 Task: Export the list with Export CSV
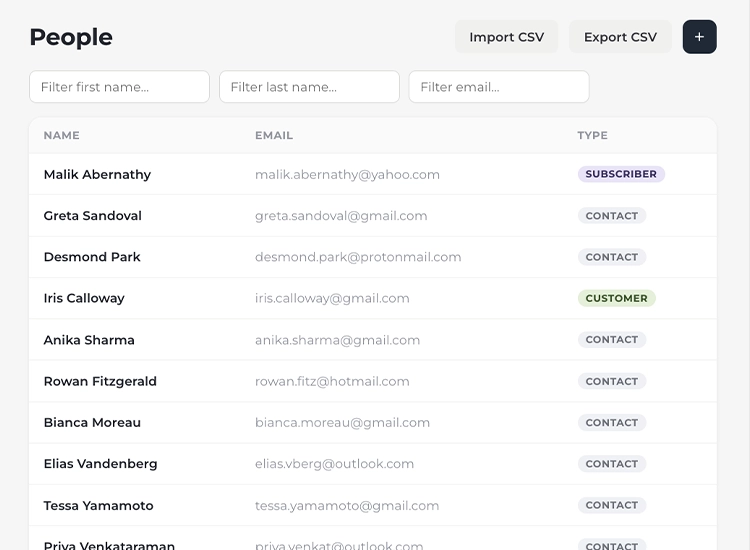pos(620,37)
